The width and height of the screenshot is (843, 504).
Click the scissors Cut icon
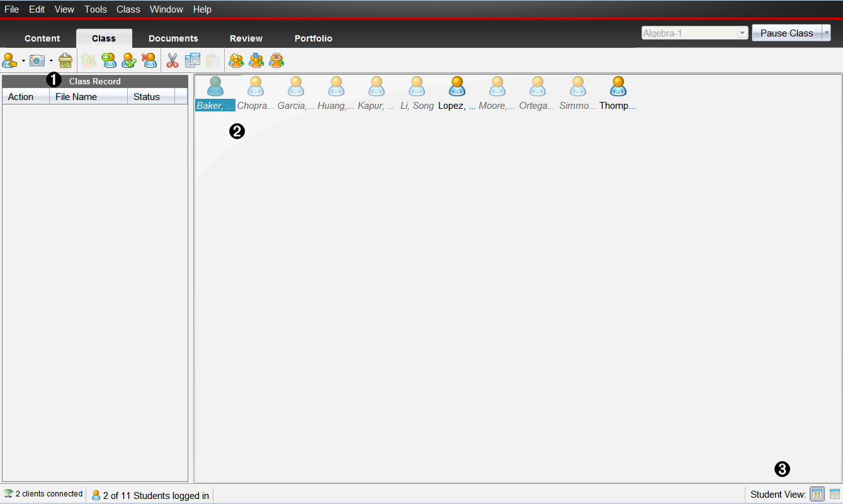172,60
